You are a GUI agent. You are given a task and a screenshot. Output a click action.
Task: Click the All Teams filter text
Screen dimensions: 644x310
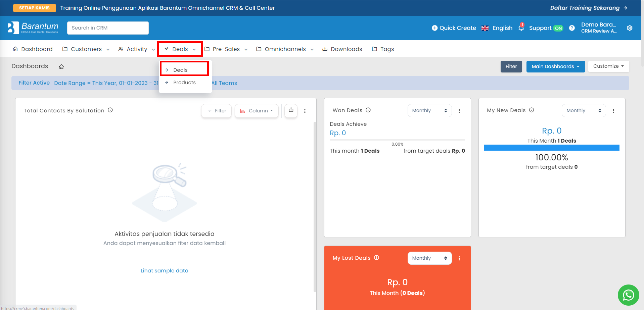click(224, 83)
